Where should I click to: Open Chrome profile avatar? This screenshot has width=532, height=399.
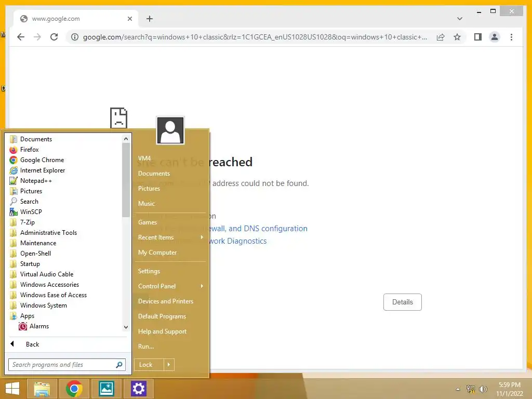(495, 37)
